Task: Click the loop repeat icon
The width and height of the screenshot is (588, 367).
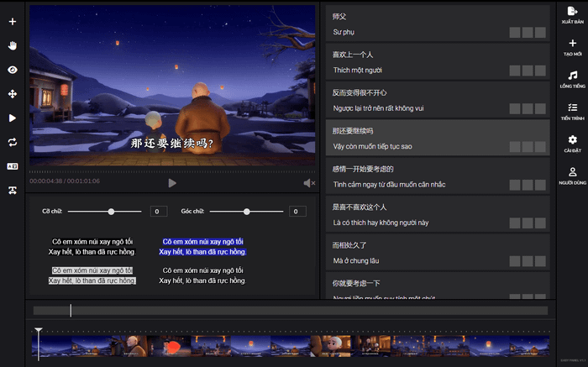Action: click(13, 142)
